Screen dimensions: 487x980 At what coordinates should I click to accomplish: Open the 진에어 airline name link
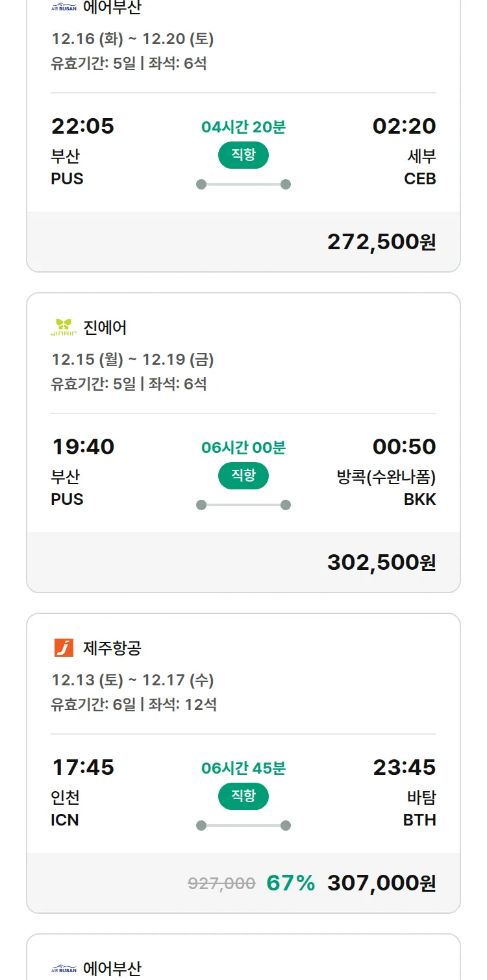pyautogui.click(x=105, y=328)
